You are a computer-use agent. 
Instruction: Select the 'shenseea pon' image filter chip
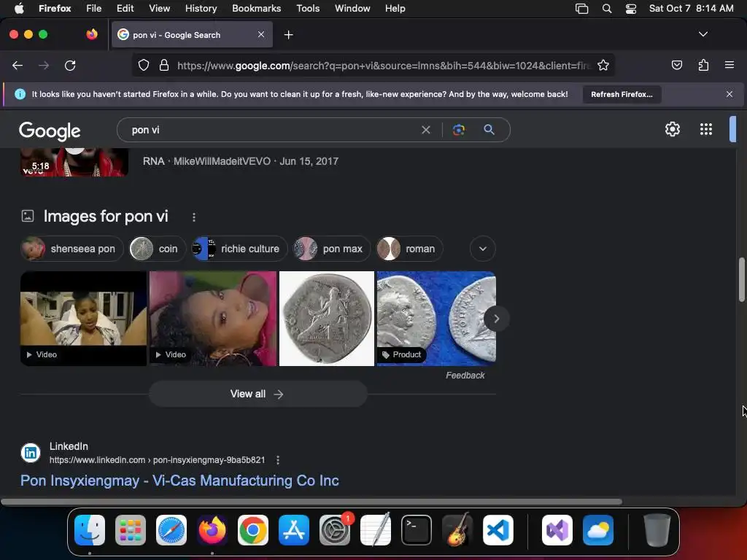coord(72,249)
